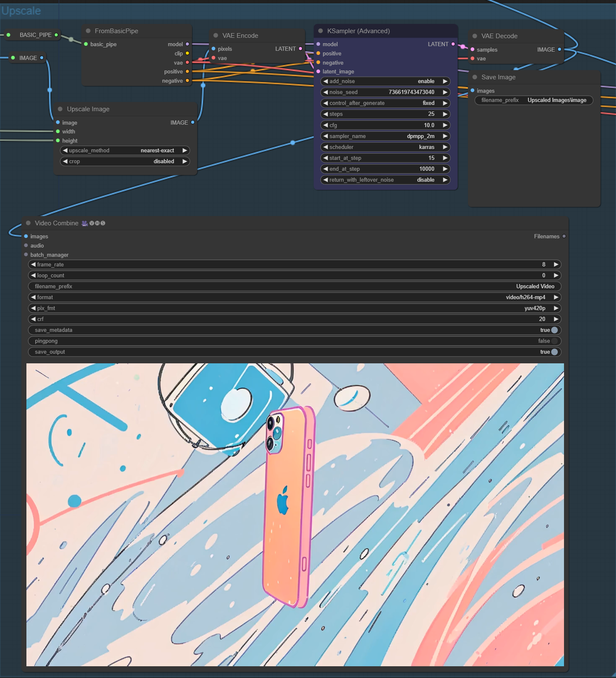Click the IMAGE output socket on VAE Decode
Viewport: 616px width, 678px height.
coord(559,50)
